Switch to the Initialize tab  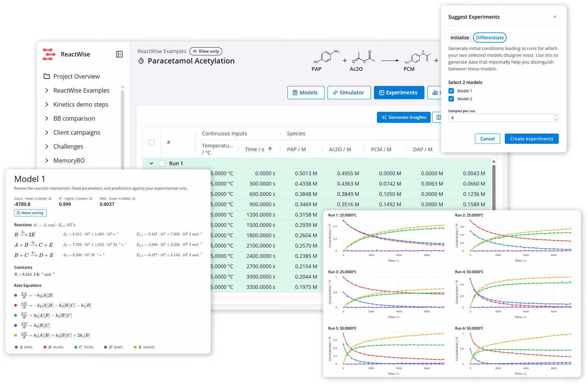(460, 38)
